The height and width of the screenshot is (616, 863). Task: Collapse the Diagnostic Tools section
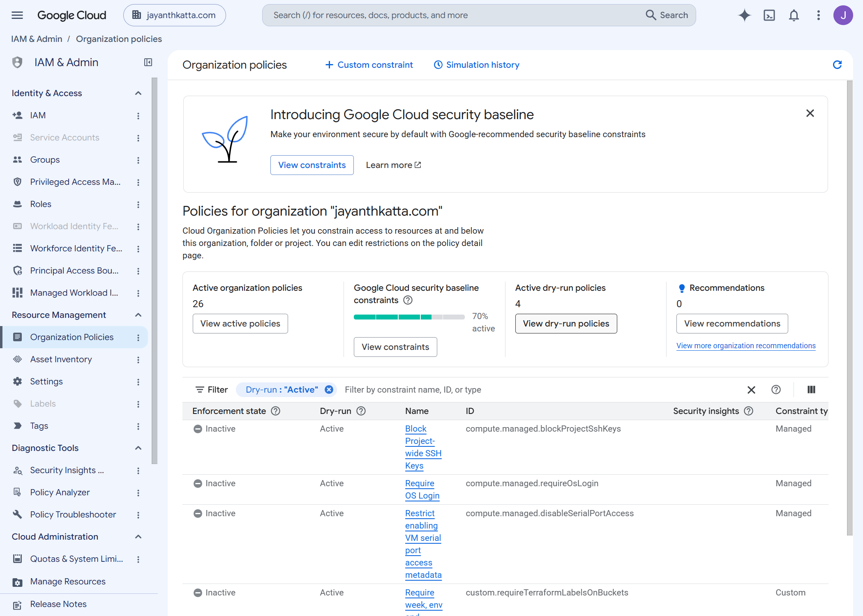coord(138,448)
